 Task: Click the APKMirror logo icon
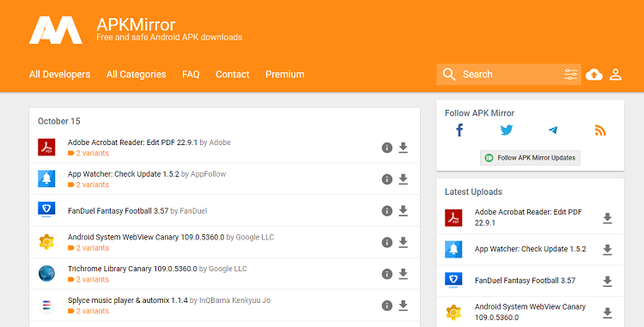click(x=56, y=30)
